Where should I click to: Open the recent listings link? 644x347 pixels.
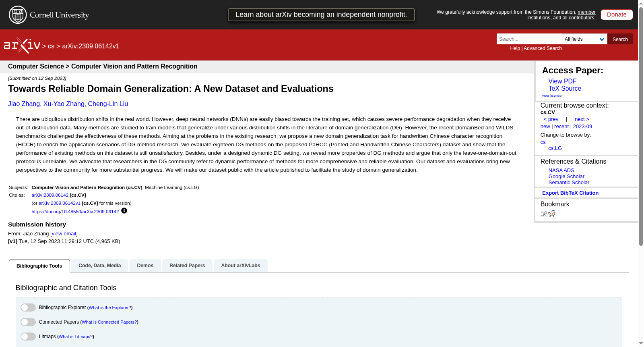click(561, 127)
